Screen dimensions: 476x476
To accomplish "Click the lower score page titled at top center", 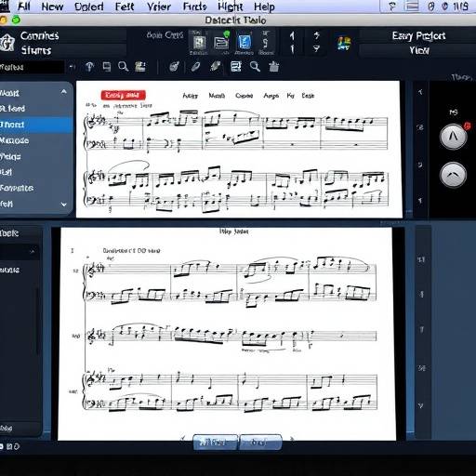I will [x=226, y=334].
